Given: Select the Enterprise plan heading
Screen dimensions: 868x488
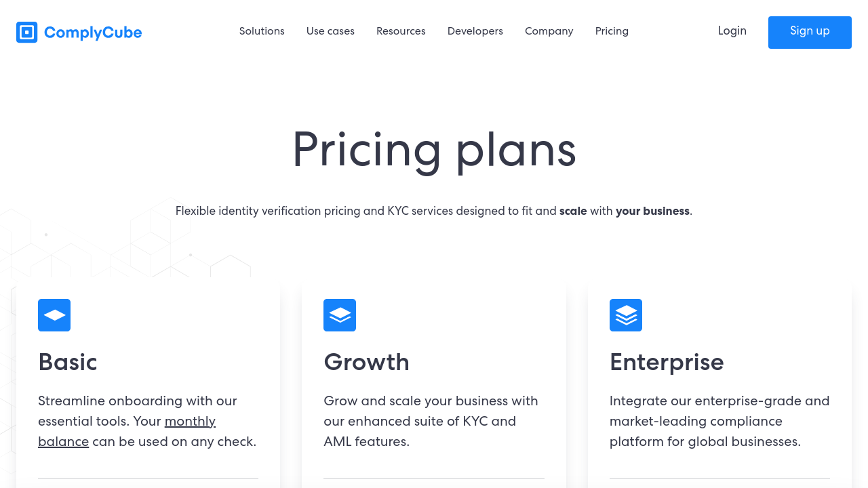Looking at the screenshot, I should click(667, 362).
